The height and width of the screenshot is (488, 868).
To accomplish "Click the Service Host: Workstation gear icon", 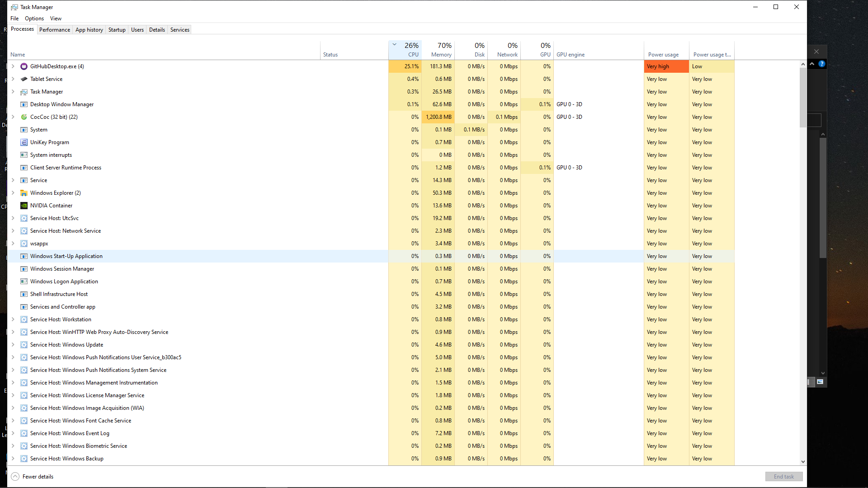I will [24, 319].
